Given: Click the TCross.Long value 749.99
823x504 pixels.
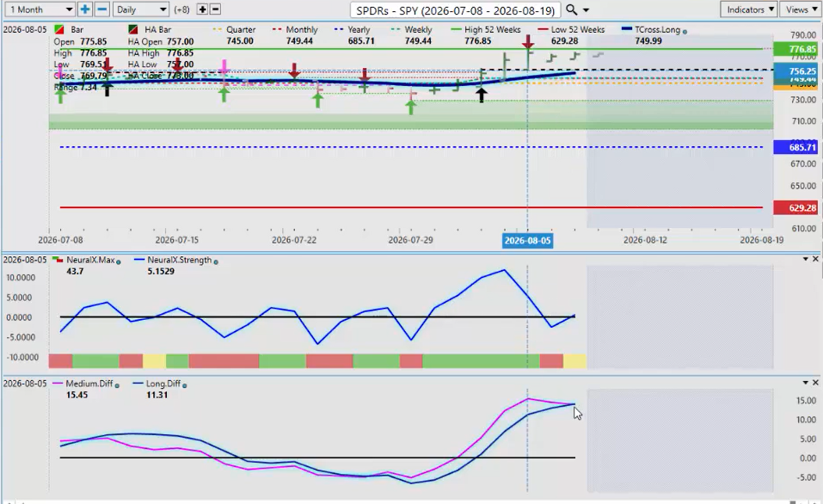Looking at the screenshot, I should click(x=648, y=41).
